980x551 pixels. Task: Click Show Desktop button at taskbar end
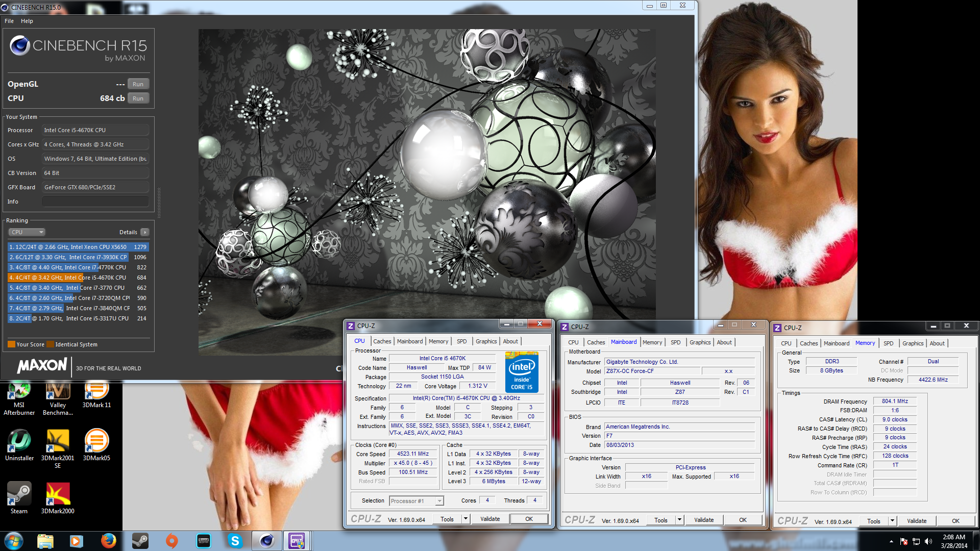976,541
